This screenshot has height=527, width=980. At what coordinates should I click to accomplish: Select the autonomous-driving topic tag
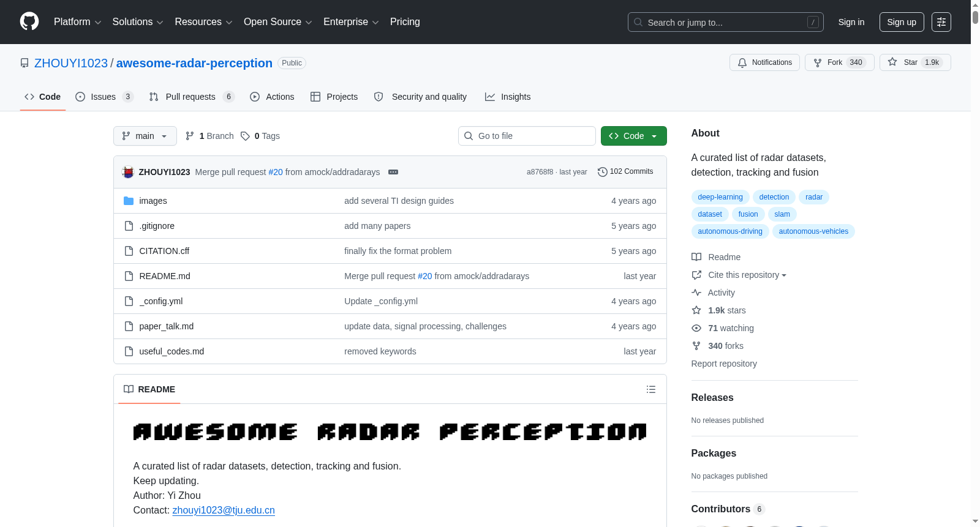[x=730, y=231]
